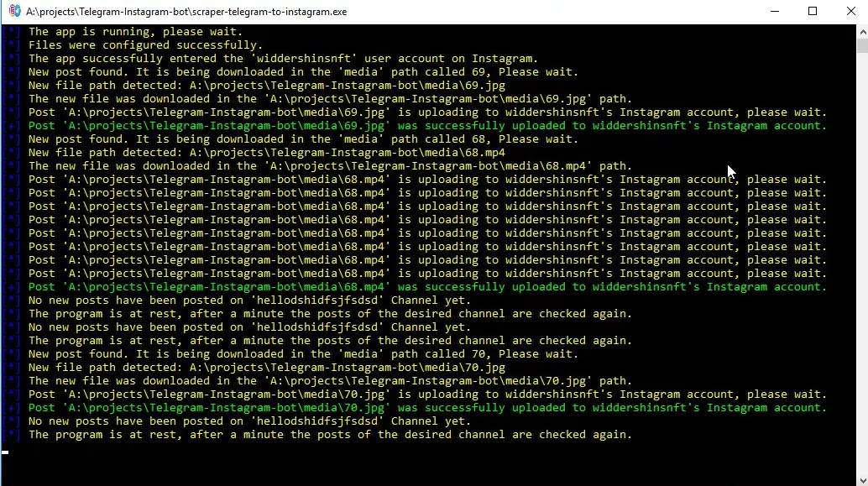Click 'new file was downloaded' line for 70.jpg
This screenshot has width=868, height=486.
[330, 381]
